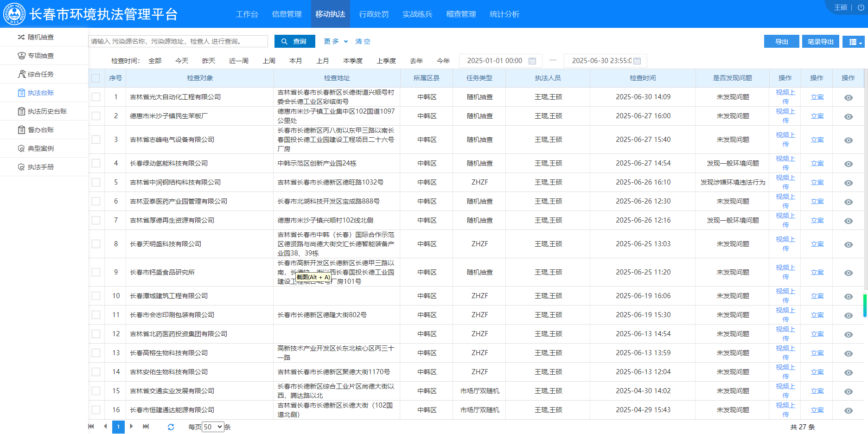
Task: View details for row 5 record
Action: [848, 183]
